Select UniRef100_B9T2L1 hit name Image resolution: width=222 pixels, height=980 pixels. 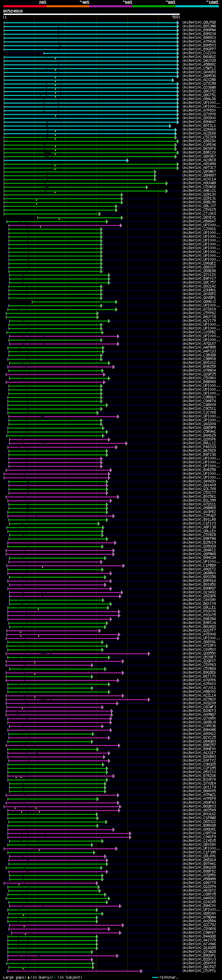[x=199, y=125]
